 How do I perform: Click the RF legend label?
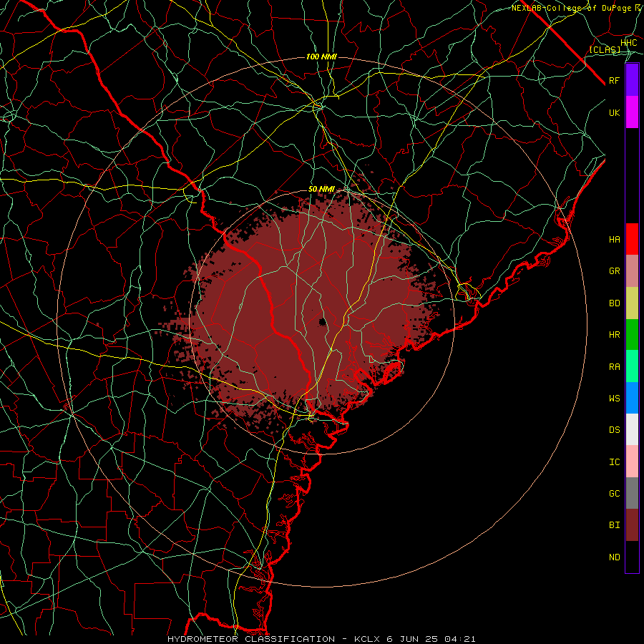(x=614, y=80)
